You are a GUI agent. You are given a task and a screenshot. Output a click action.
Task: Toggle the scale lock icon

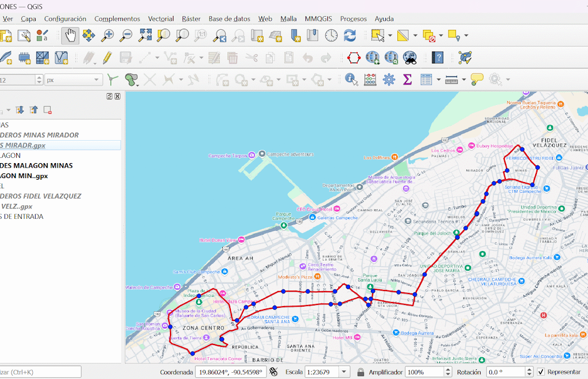point(361,372)
